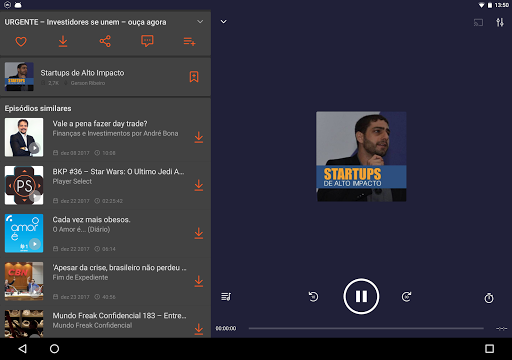Viewport: 512px width, 360px height.
Task: Click the 'Player Select' podcast name
Action: coord(72,181)
